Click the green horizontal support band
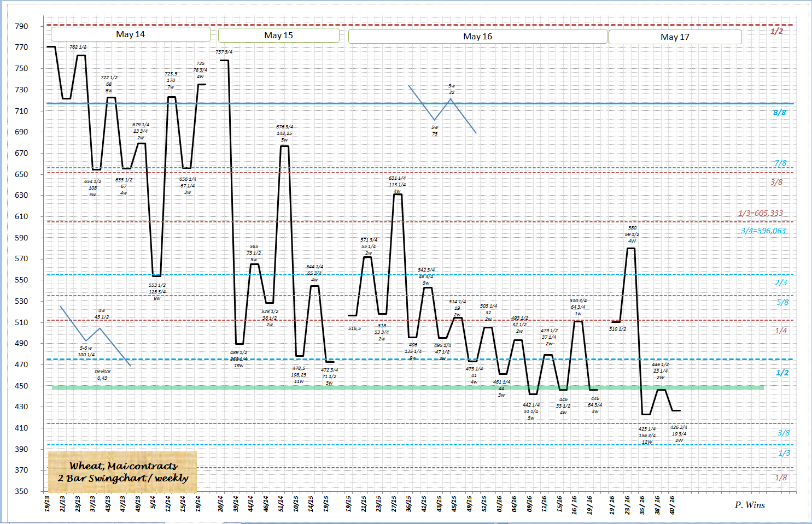 pyautogui.click(x=407, y=388)
